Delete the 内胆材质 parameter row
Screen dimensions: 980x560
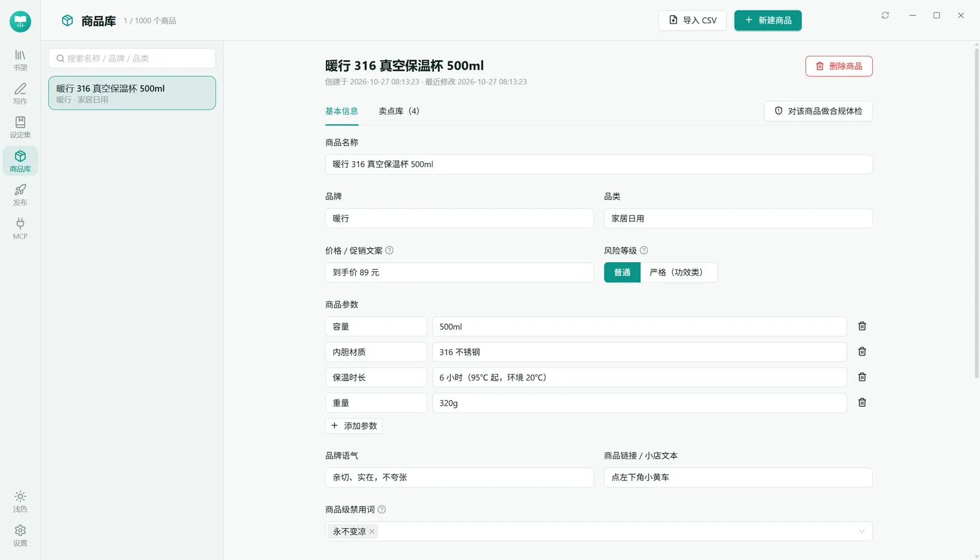coord(862,352)
